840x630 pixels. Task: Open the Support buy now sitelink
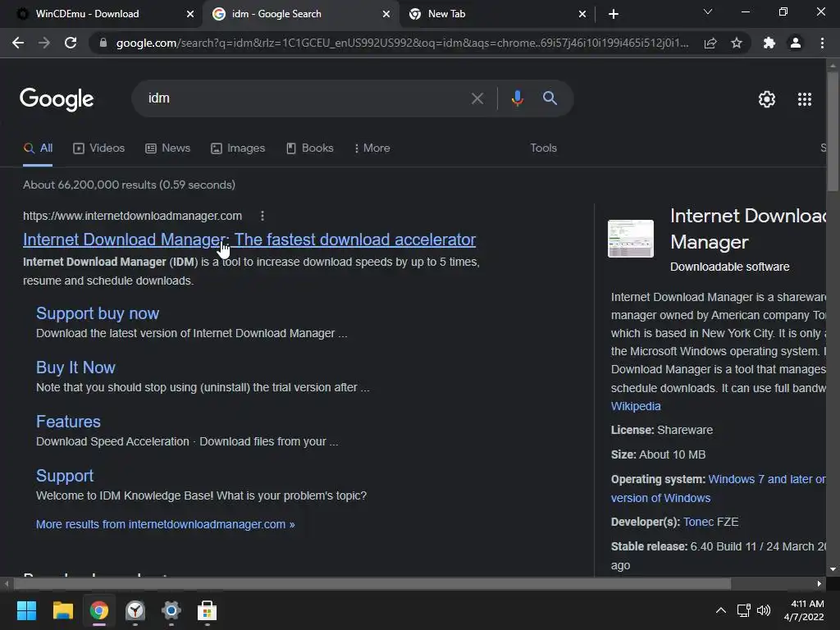click(x=98, y=313)
